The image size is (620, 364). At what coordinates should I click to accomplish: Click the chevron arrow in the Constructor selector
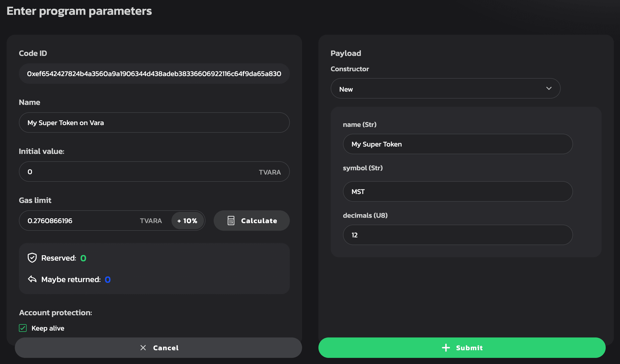(549, 89)
